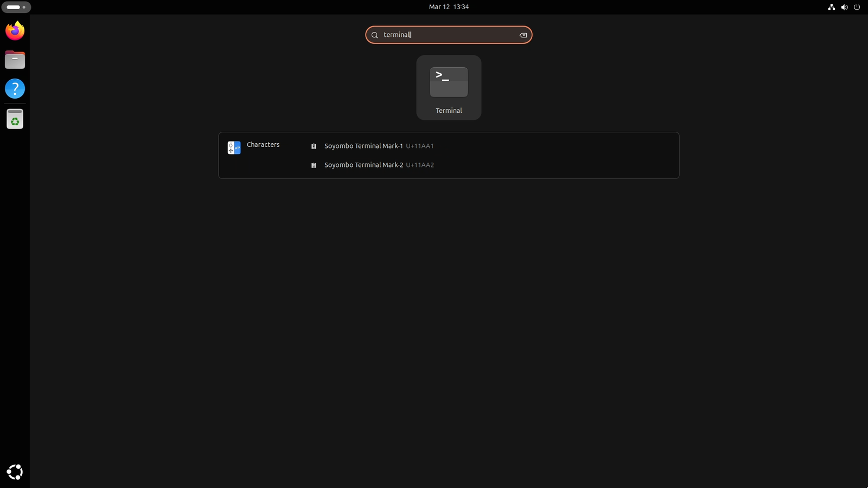Click the "Characters" provider label
Screen dimensions: 868x488
click(x=263, y=145)
